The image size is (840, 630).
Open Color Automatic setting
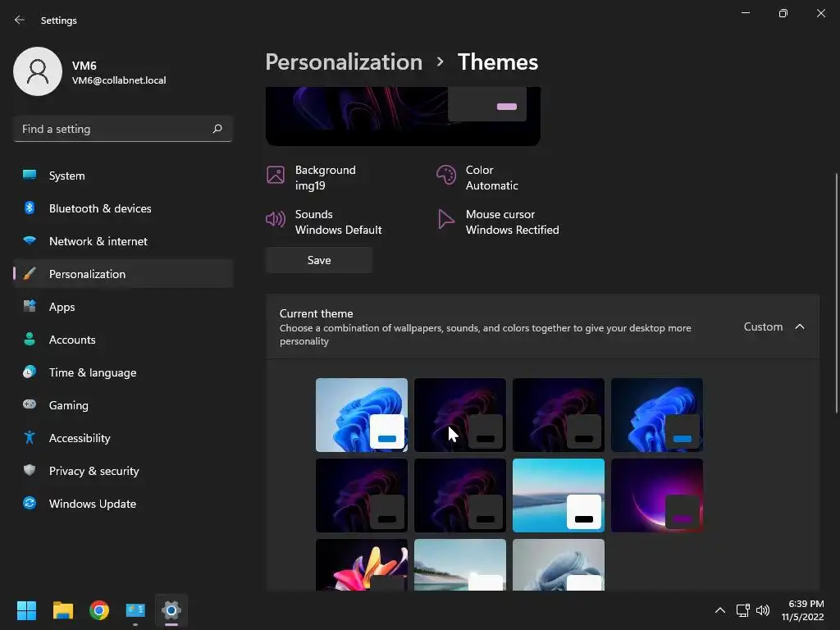(477, 177)
